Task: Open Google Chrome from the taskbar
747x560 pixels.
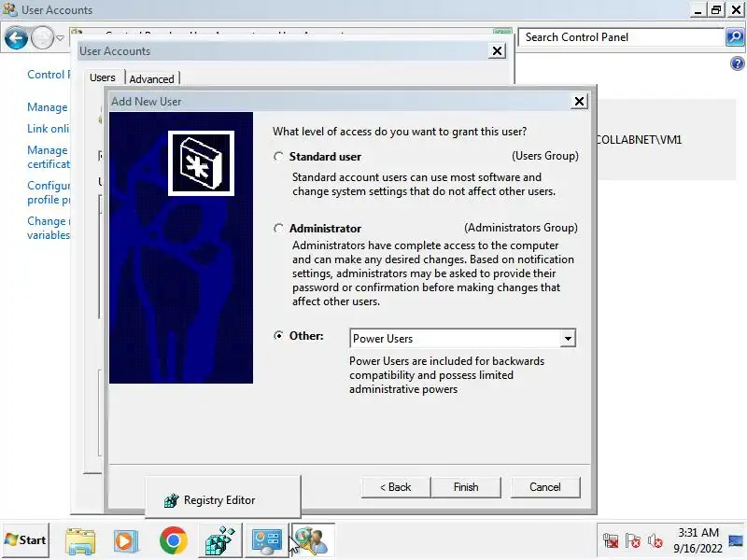Action: 174,540
